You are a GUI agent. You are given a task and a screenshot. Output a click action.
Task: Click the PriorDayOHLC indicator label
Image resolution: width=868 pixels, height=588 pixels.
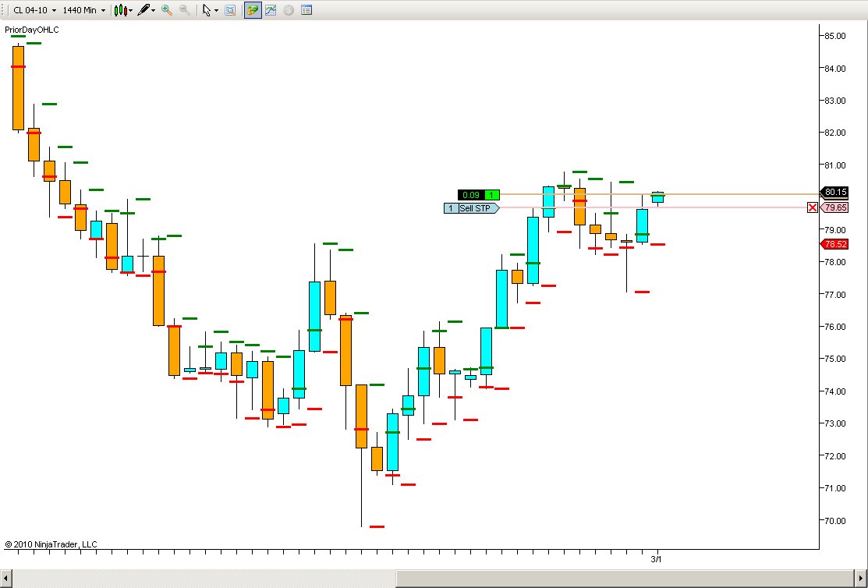pos(31,30)
